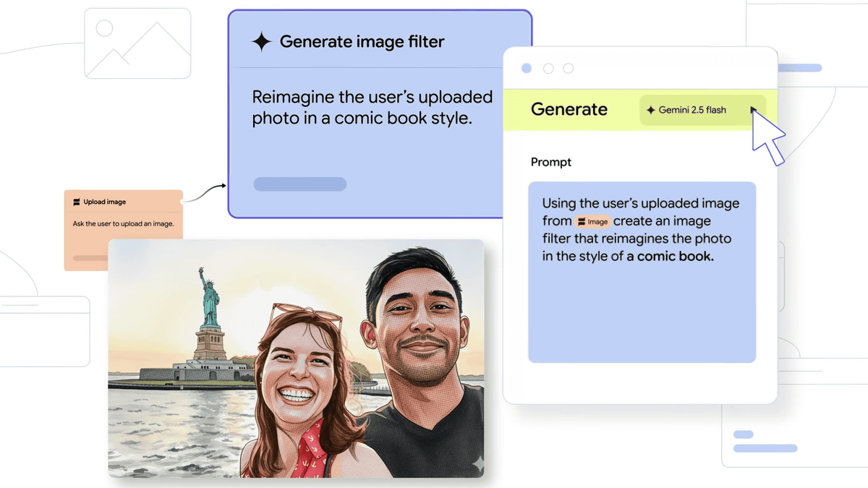Click the Prompt label above the text box
The image size is (868, 488).
click(550, 162)
